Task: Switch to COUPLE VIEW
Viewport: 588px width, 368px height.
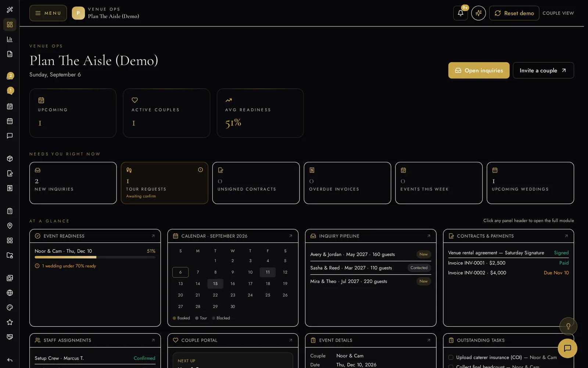Action: pyautogui.click(x=558, y=13)
